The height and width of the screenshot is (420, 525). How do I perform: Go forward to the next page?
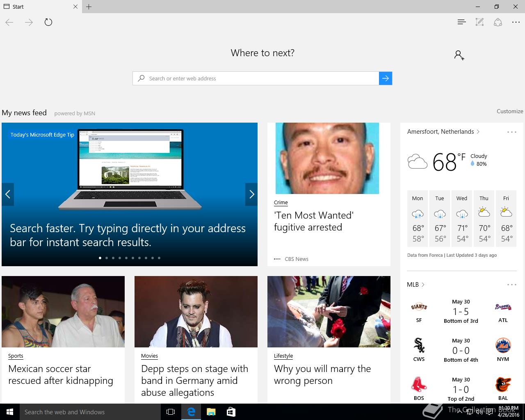pyautogui.click(x=29, y=22)
